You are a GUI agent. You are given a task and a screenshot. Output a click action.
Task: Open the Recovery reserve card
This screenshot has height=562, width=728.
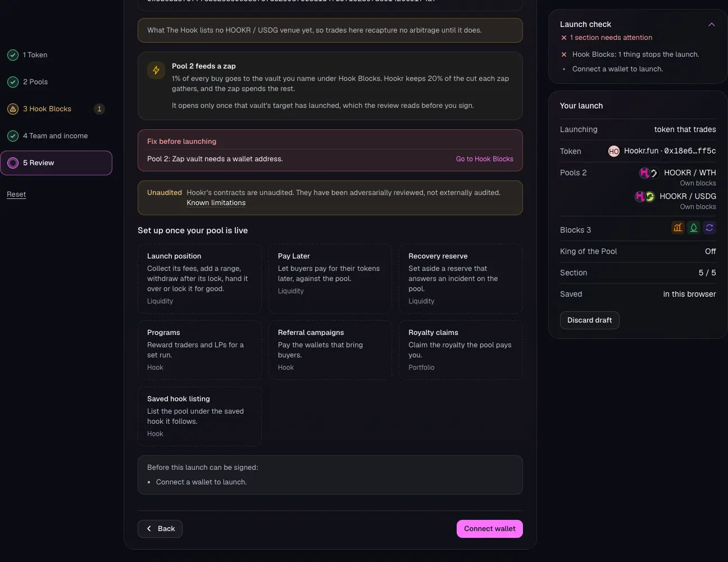click(x=461, y=279)
